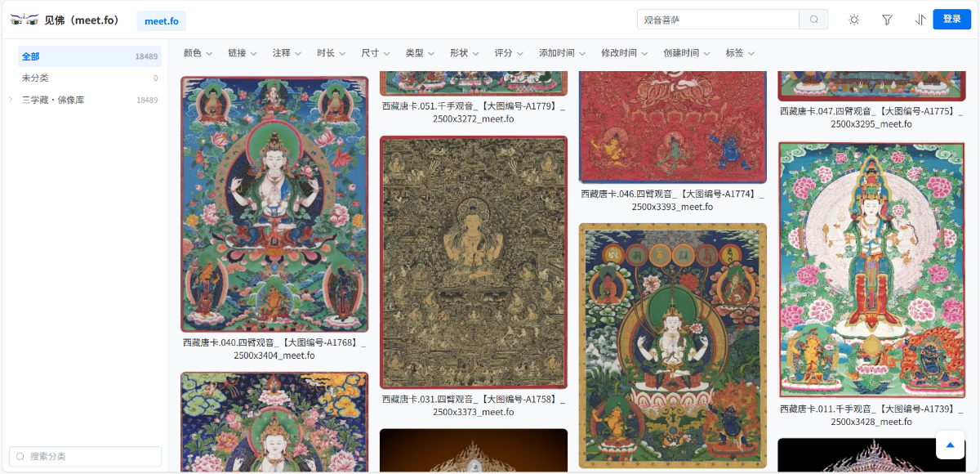Open the 尺寸 size filter dropdown
The height and width of the screenshot is (474, 980).
click(x=376, y=53)
